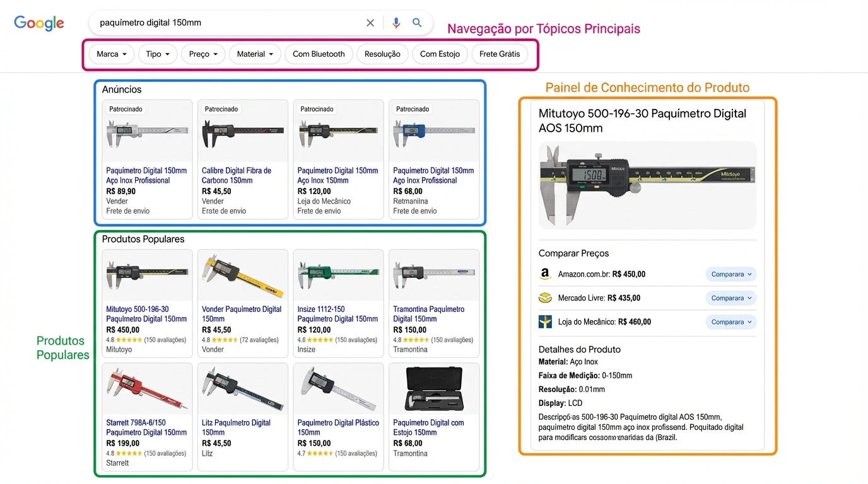Expand Comparara next to Amazon.com.br price
The height and width of the screenshot is (484, 868).
tap(730, 274)
